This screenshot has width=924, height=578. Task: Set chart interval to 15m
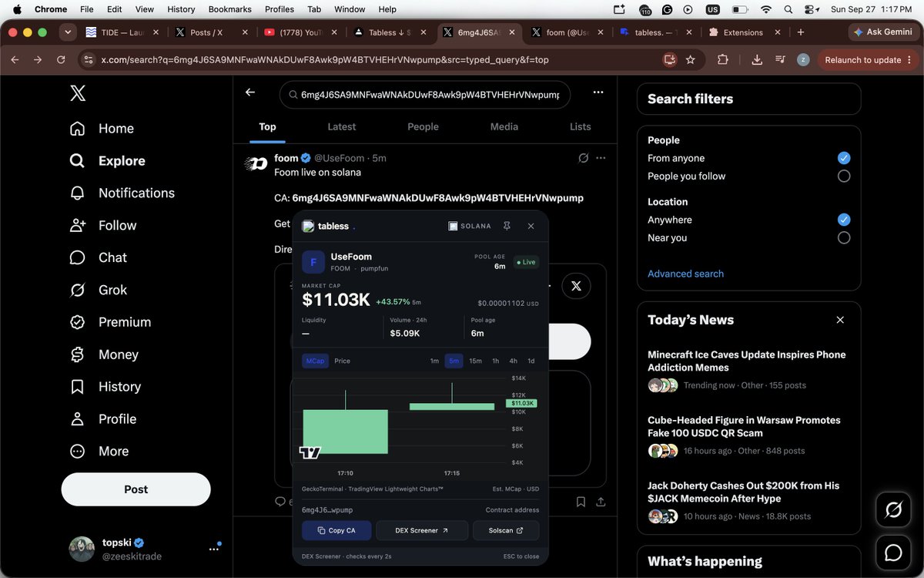click(475, 361)
